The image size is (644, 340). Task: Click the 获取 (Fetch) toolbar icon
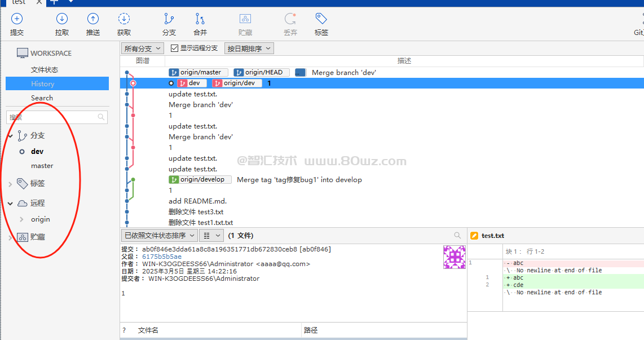(x=124, y=20)
